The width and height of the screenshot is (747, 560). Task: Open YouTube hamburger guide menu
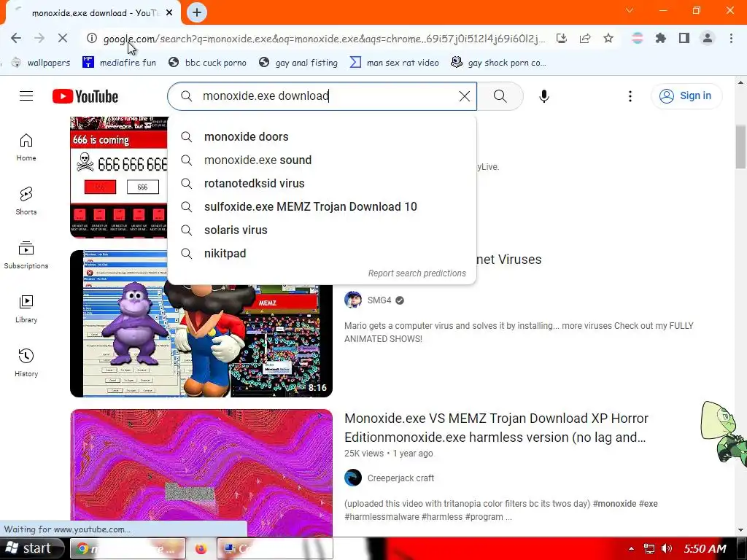point(26,96)
